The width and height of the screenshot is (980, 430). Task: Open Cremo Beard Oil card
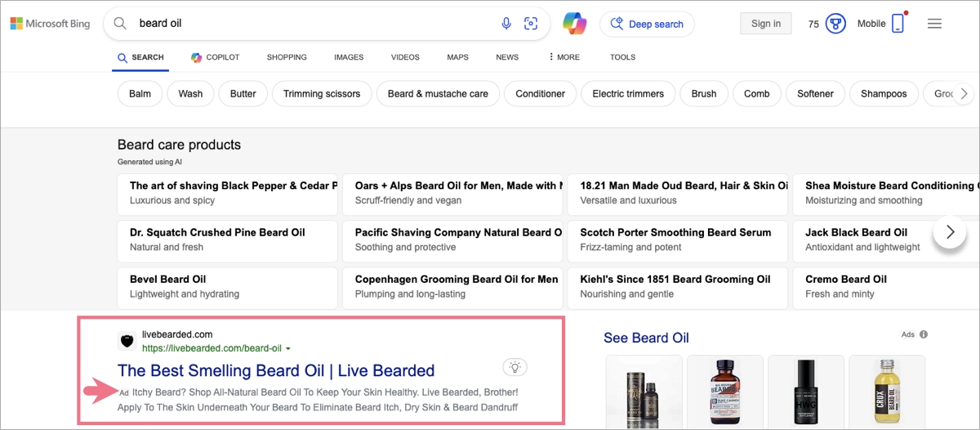(886, 286)
